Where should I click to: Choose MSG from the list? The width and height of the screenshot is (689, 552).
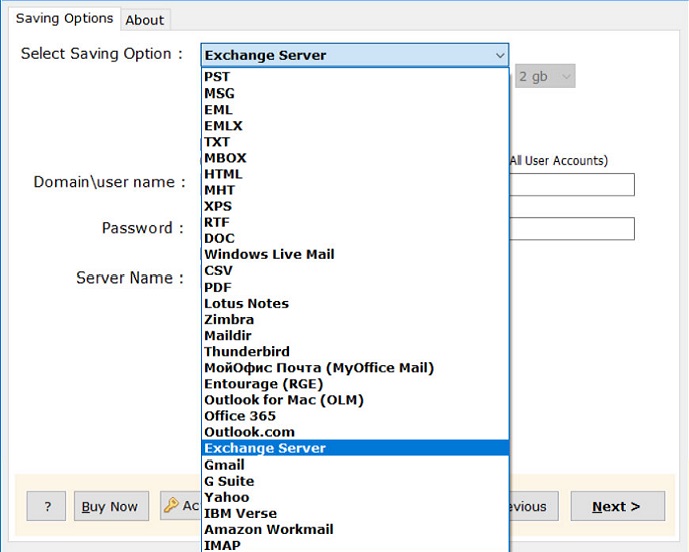click(x=355, y=93)
